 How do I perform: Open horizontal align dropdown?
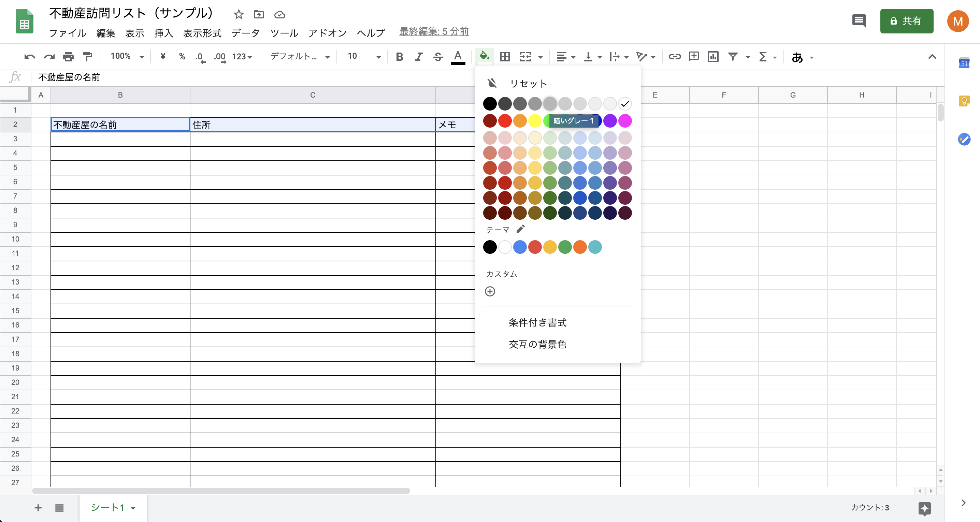click(565, 57)
